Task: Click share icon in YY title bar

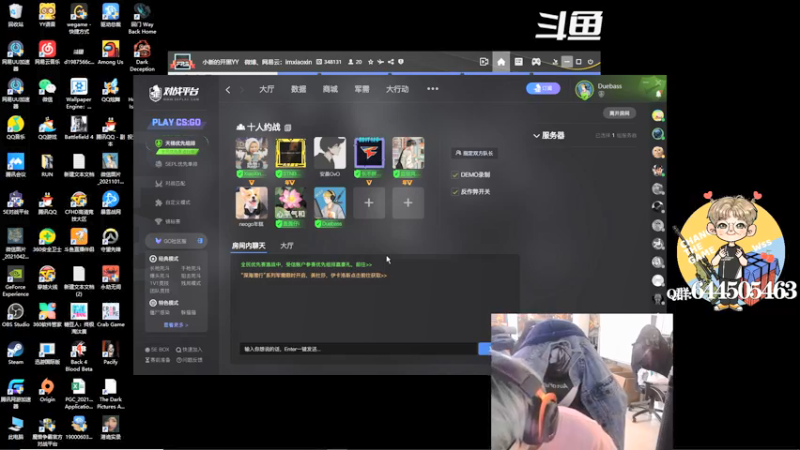Action: (x=391, y=62)
